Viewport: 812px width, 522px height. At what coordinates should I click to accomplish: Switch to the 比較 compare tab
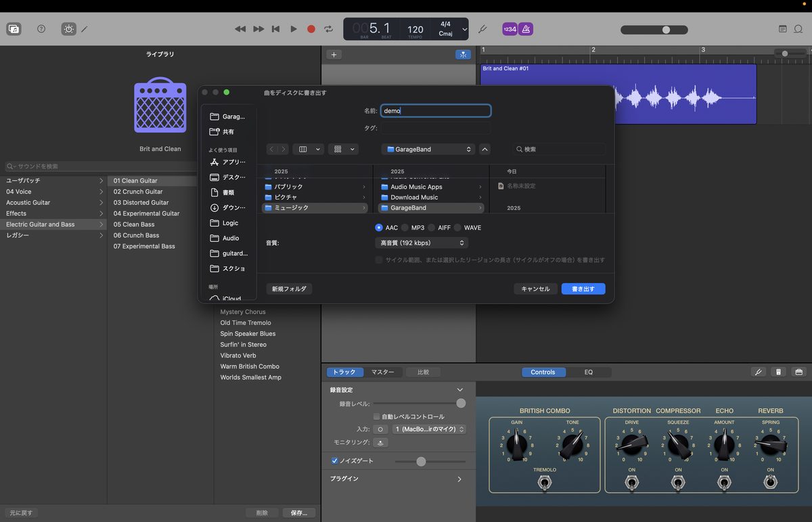click(x=424, y=372)
